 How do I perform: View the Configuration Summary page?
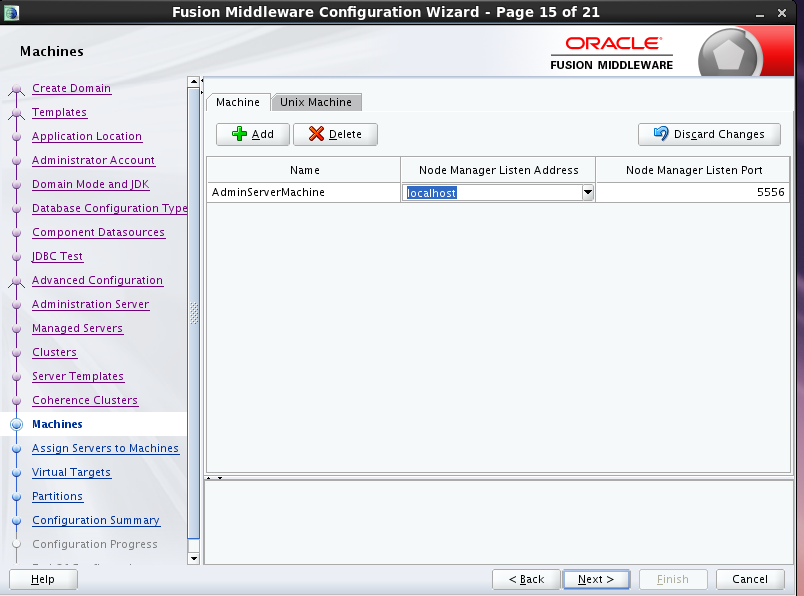click(95, 520)
